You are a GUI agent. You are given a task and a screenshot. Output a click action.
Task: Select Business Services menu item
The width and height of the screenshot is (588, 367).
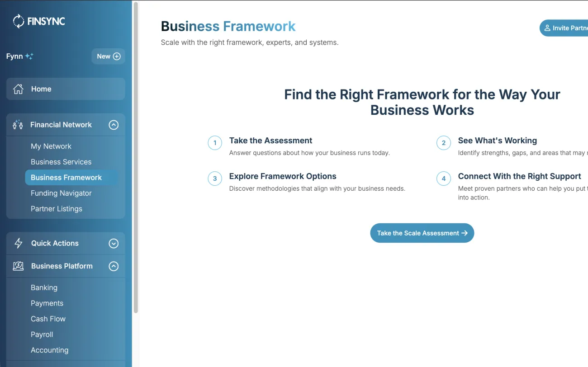tap(61, 162)
